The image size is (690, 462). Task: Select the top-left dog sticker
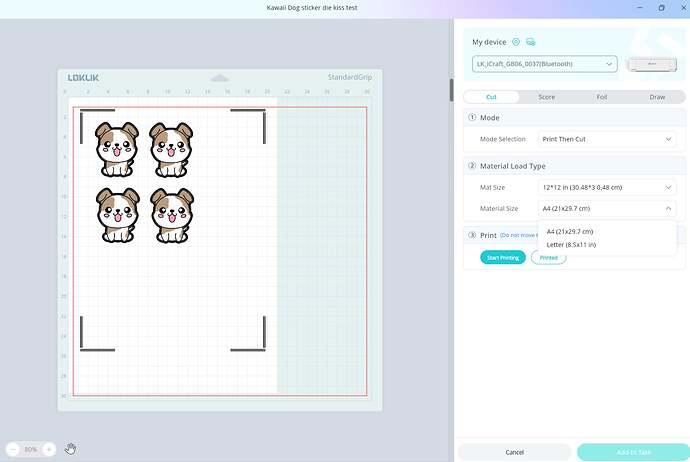click(x=116, y=149)
